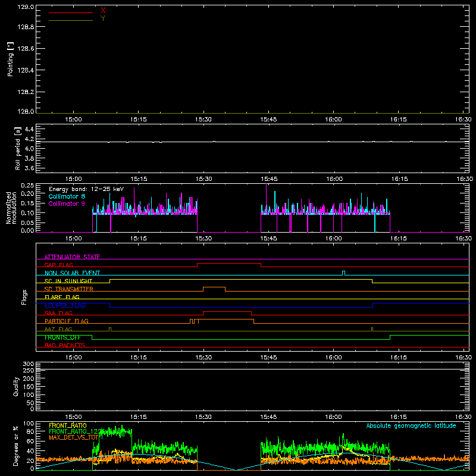Click the magenta Collimator 9 legend label
Viewport: 476px width, 476px height.
tap(67, 203)
